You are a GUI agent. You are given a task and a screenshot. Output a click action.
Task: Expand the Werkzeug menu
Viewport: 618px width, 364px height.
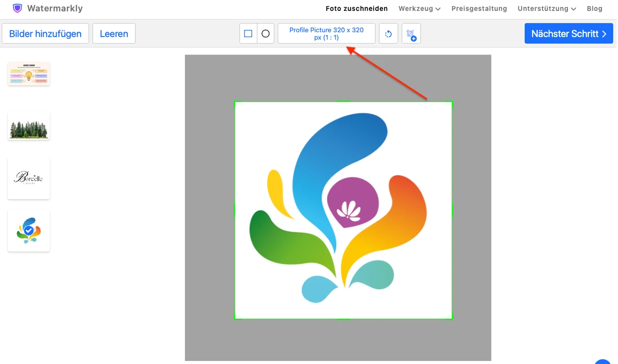pyautogui.click(x=419, y=9)
